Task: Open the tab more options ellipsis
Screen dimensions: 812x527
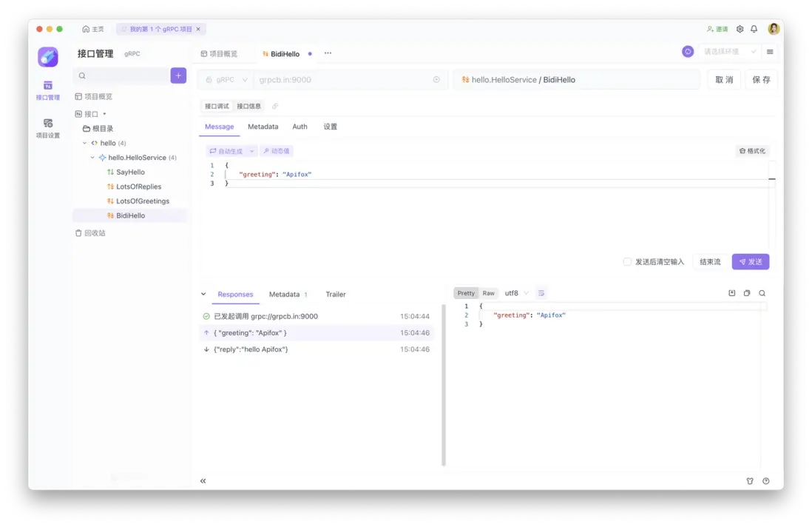Action: pos(328,53)
